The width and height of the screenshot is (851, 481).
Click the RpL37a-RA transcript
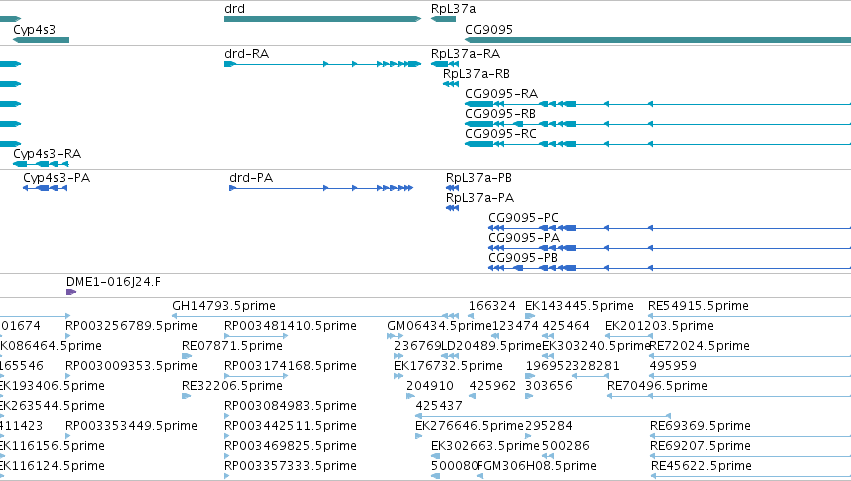(x=445, y=64)
